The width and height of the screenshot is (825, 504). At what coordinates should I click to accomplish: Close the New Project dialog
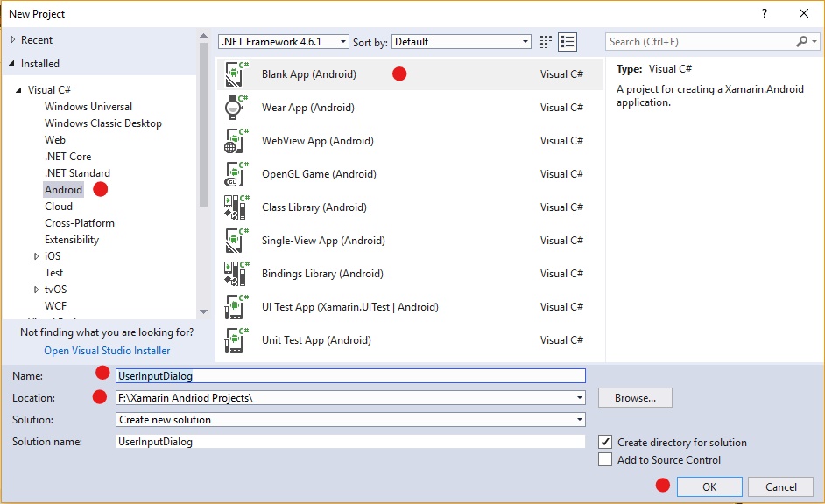pyautogui.click(x=804, y=14)
